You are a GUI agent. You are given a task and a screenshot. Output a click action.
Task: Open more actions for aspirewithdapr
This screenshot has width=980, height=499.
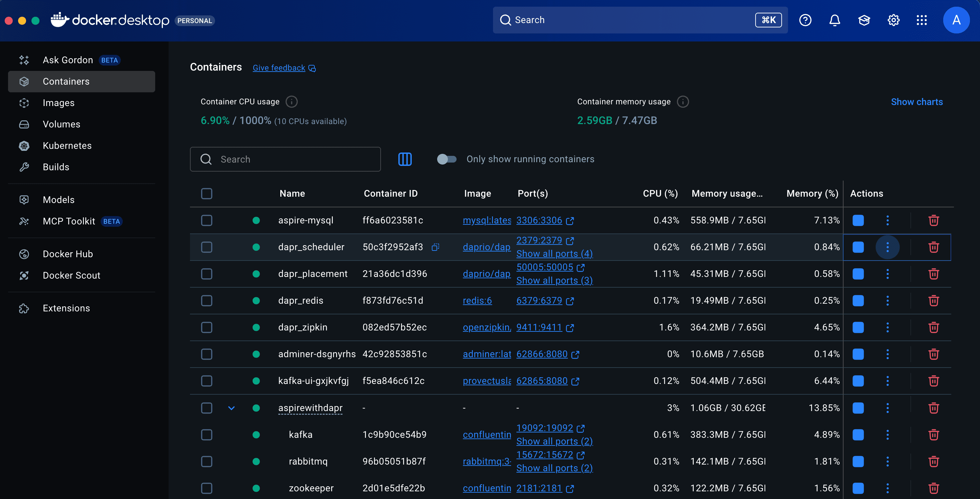pyautogui.click(x=887, y=408)
